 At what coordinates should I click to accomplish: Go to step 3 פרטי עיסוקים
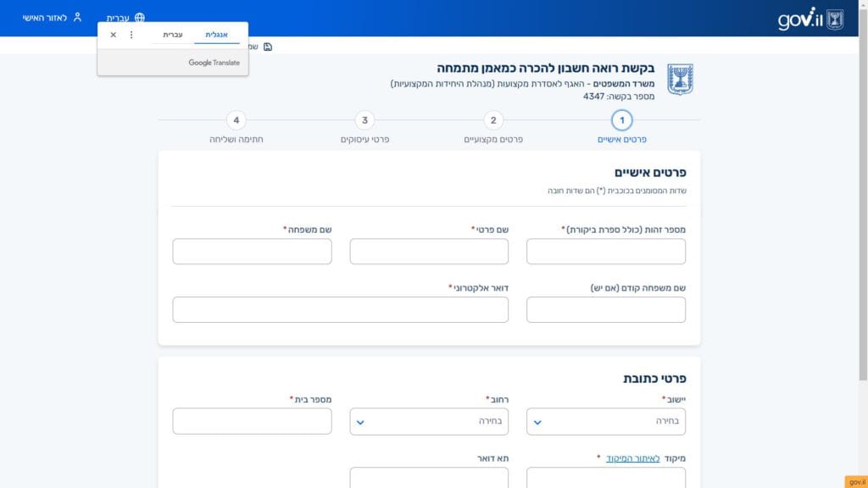coord(364,120)
